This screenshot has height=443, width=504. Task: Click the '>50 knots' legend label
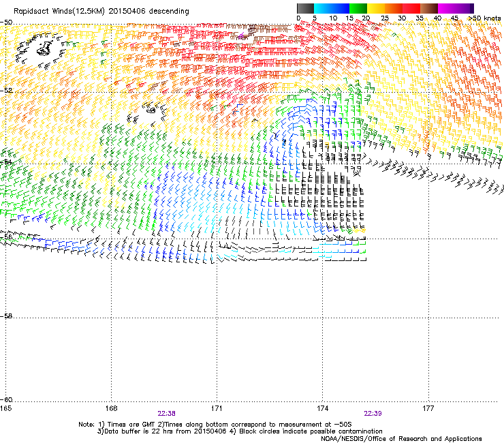coord(484,18)
